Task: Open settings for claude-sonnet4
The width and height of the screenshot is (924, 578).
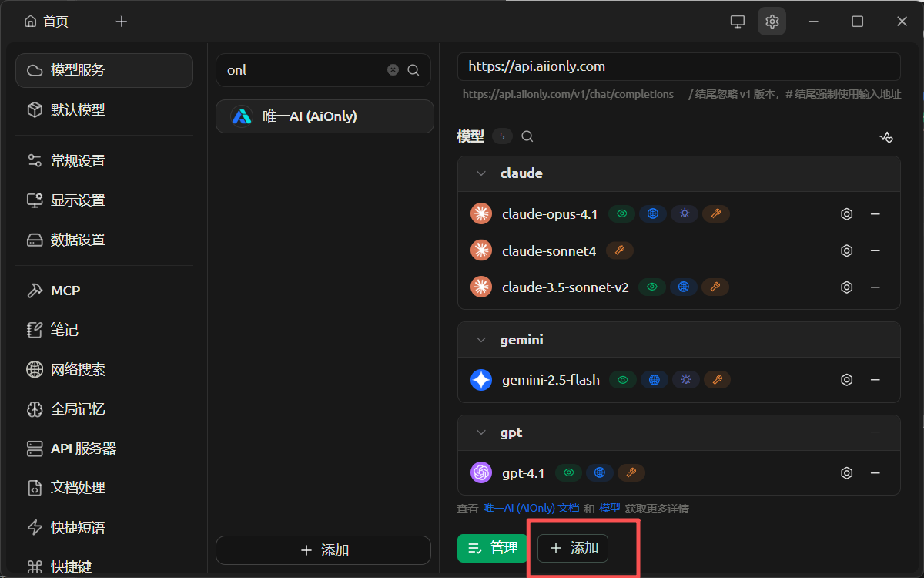Action: tap(847, 250)
